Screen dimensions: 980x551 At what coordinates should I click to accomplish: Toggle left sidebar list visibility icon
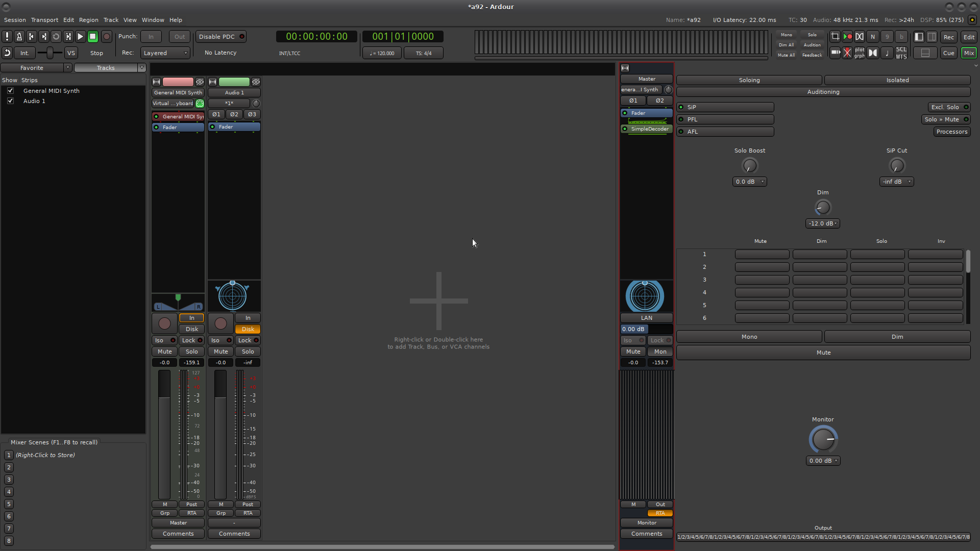[x=919, y=37]
